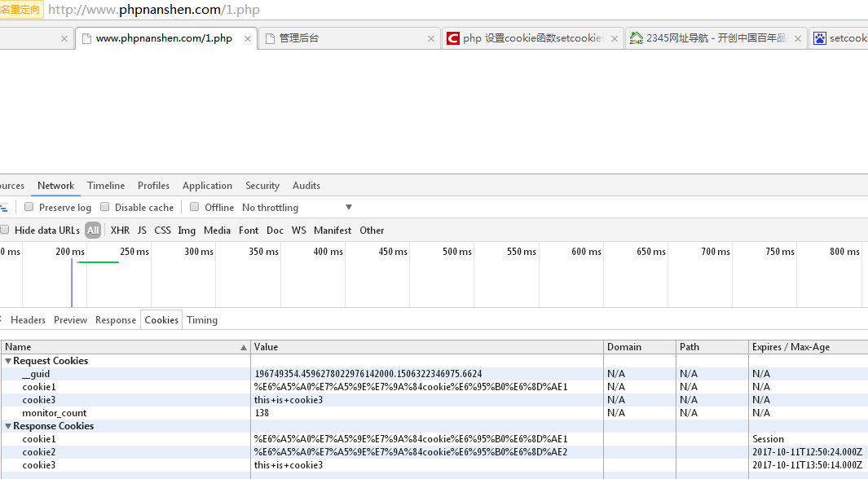
Task: Click expiry 2017-10-11T13:50:14.000Z
Action: 807,465
